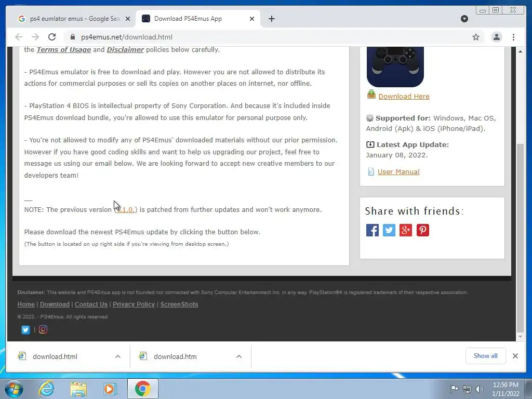Click the forward navigation arrow

pyautogui.click(x=35, y=37)
